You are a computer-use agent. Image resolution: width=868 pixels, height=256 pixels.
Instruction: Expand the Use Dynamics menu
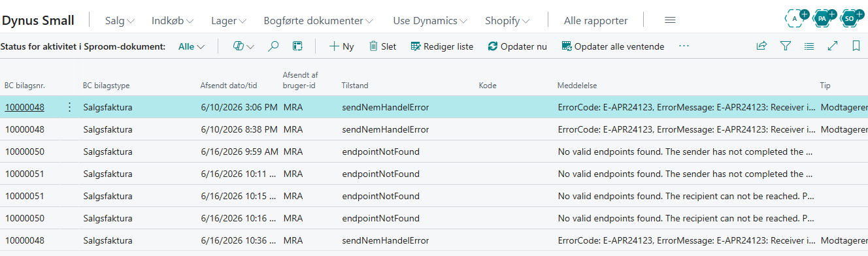pos(430,21)
